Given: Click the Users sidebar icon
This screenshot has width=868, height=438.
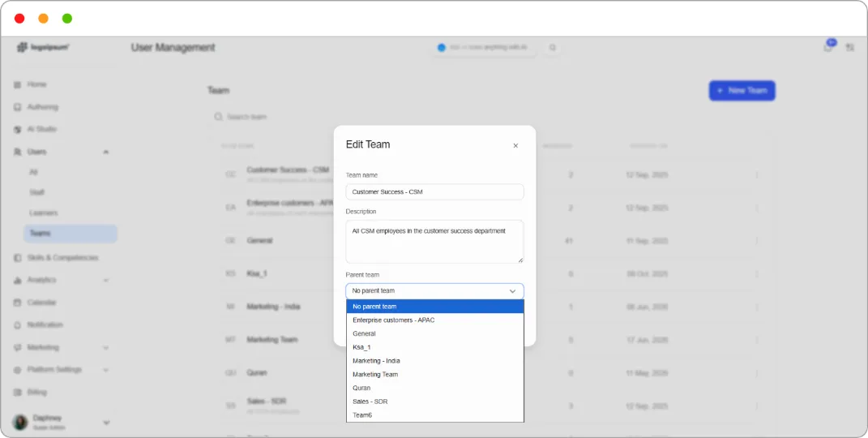Looking at the screenshot, I should click(x=17, y=152).
